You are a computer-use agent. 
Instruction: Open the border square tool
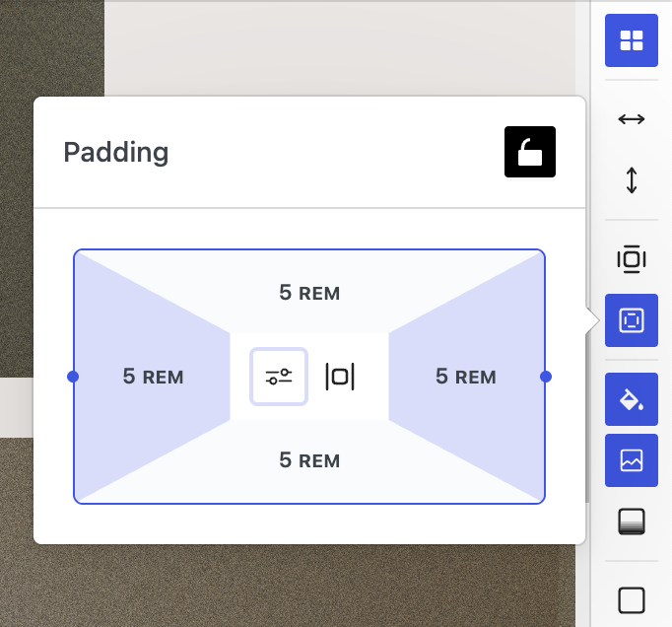(632, 600)
